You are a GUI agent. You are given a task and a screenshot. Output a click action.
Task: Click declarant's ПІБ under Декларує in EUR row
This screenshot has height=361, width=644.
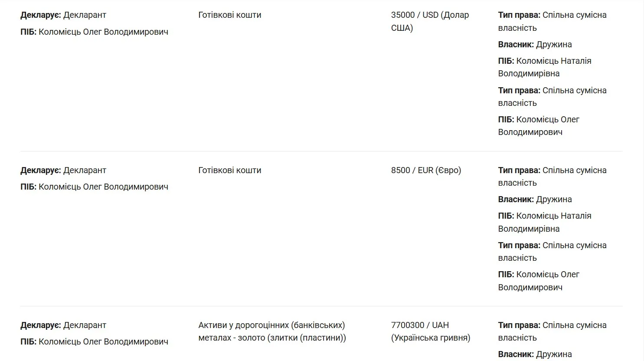pos(94,187)
